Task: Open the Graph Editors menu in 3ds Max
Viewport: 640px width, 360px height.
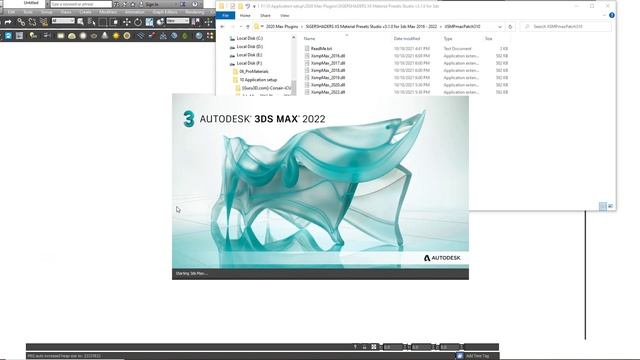Action: 165,12
